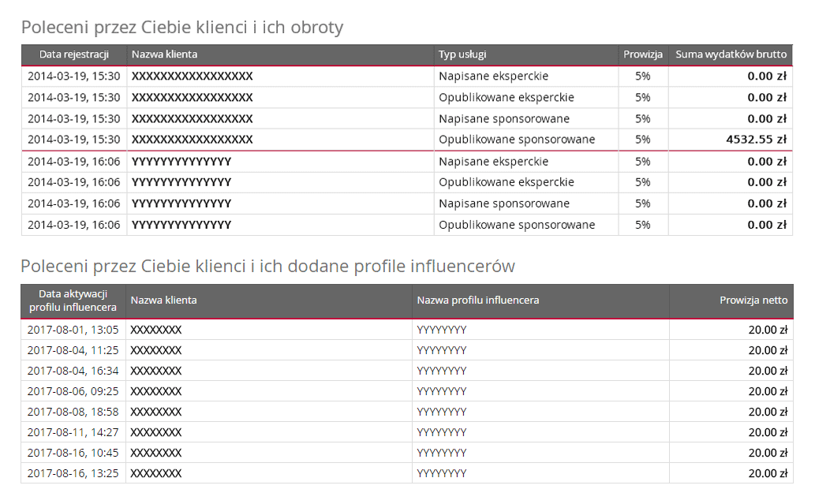
Task: Select date '2017-08-16, 13:25'
Action: pos(73,473)
